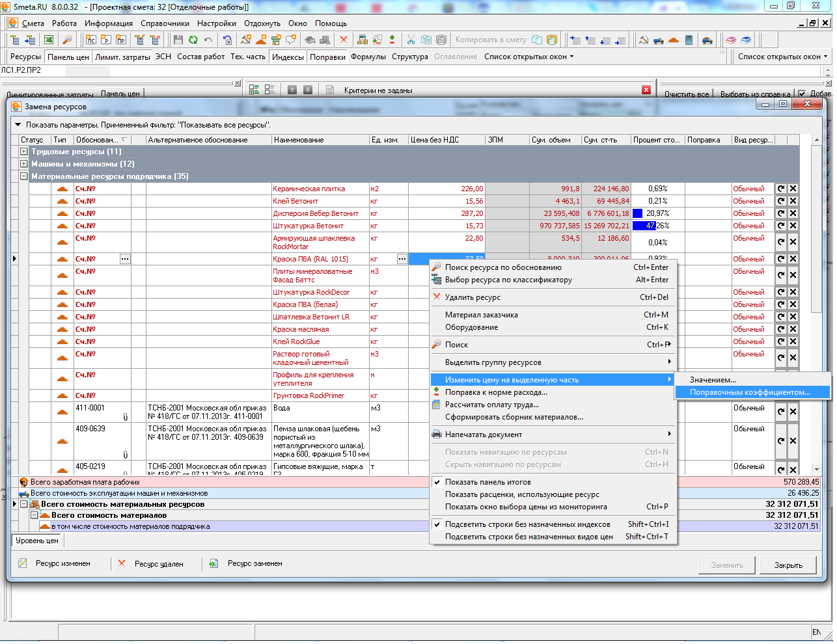Switch to the Индексы tab
This screenshot has height=644, width=837.
pos(288,57)
